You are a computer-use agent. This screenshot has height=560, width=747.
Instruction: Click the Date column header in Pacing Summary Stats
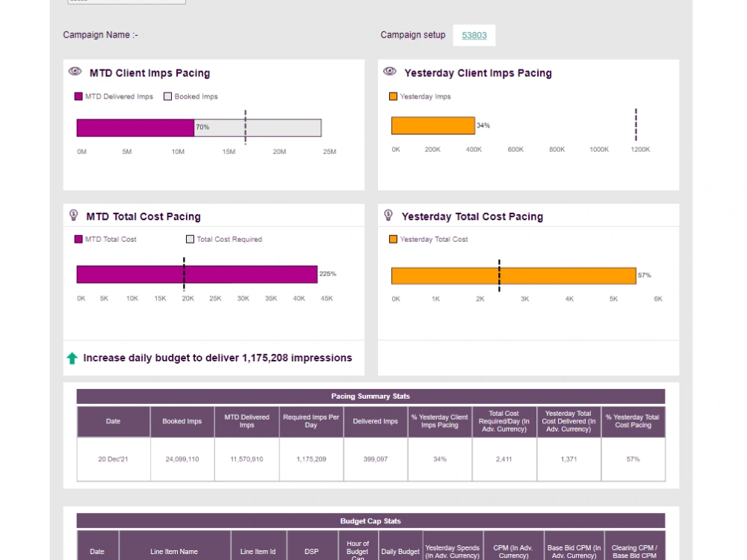113,421
